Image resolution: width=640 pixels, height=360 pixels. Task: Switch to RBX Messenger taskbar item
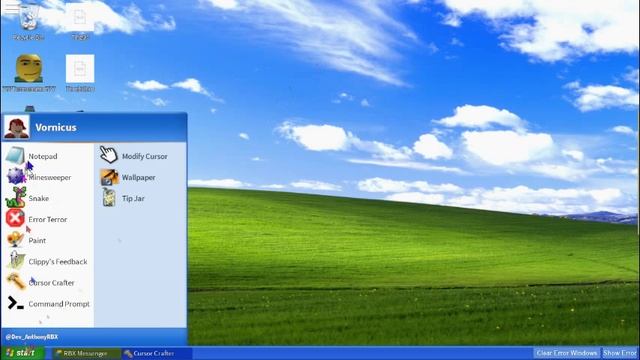click(x=87, y=353)
